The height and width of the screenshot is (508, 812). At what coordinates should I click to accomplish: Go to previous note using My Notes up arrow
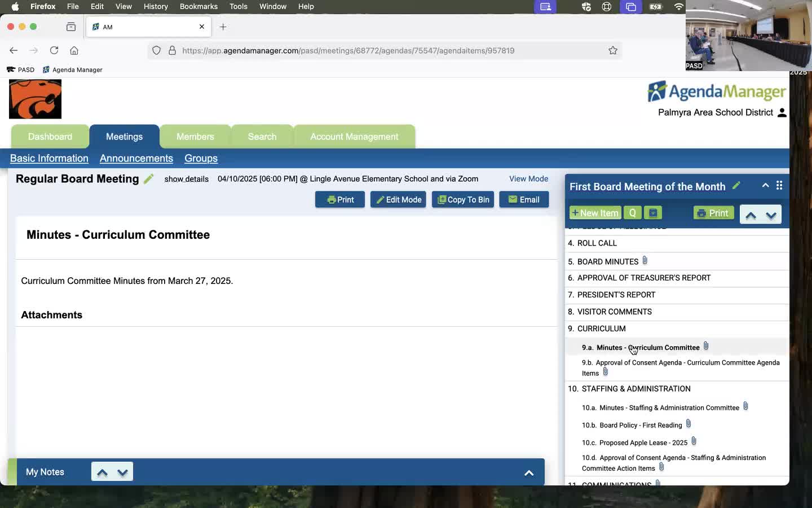coord(102,472)
